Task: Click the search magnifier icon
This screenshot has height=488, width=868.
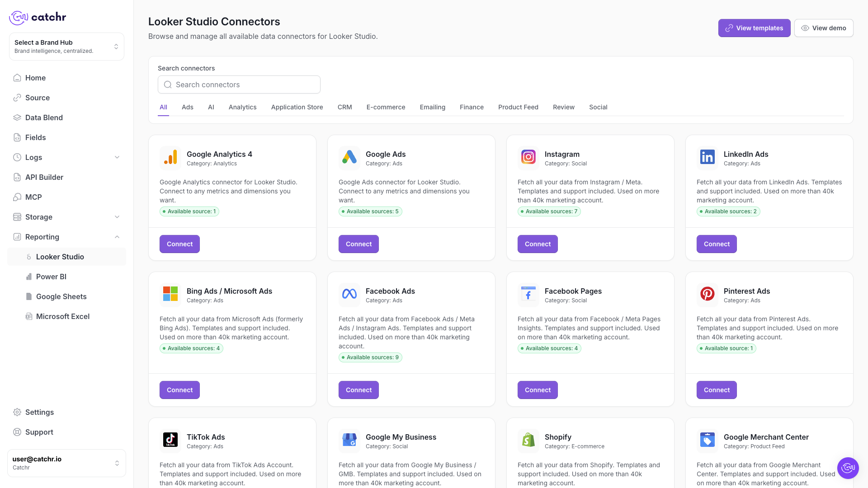Action: (x=168, y=84)
